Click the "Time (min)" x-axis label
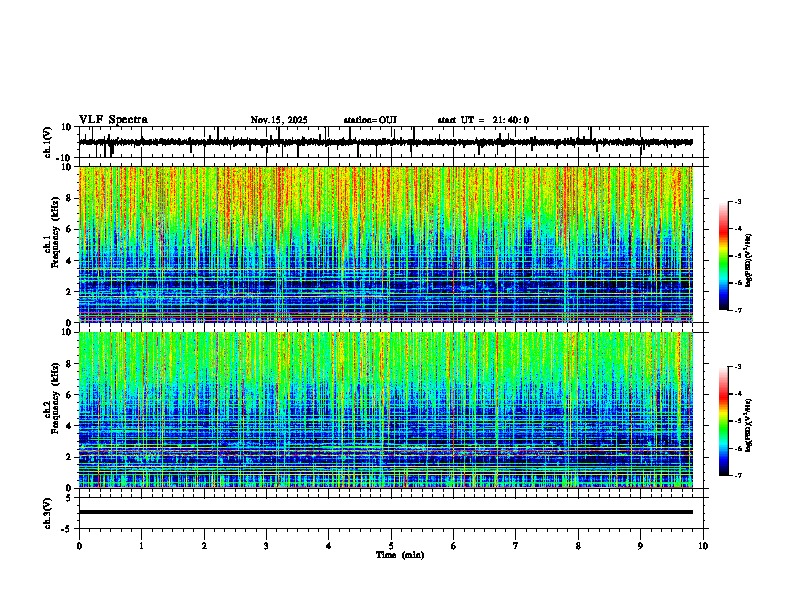792x612 pixels. [x=400, y=555]
